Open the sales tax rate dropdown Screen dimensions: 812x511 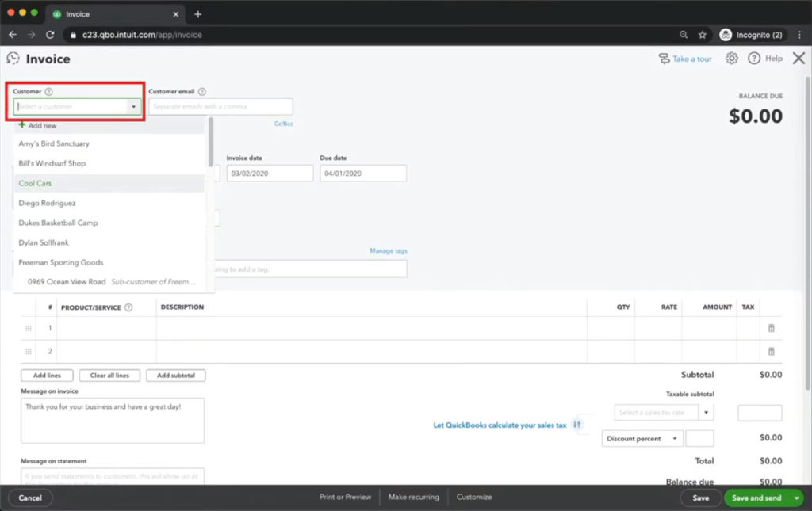(707, 413)
